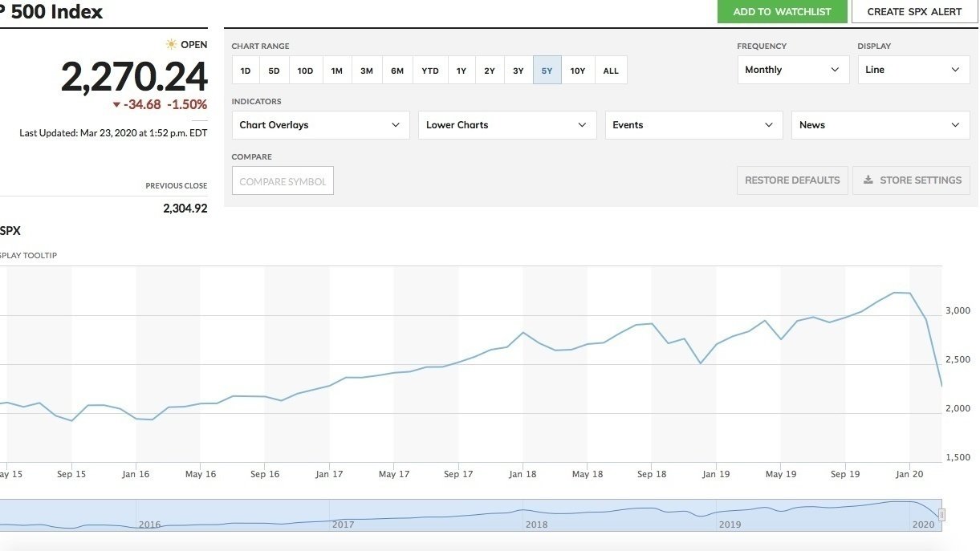Open the Frequency Monthly dropdown
This screenshot has height=551, width=980.
pyautogui.click(x=792, y=70)
